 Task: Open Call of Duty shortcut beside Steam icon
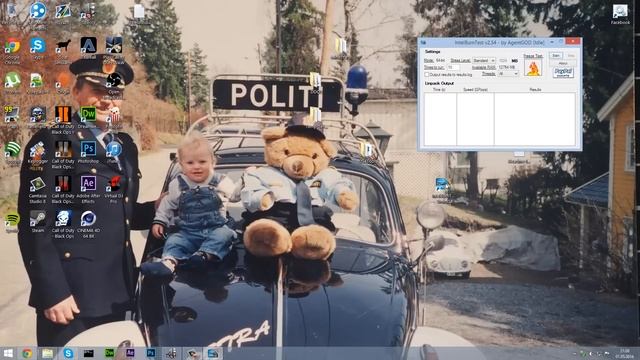[x=63, y=224]
